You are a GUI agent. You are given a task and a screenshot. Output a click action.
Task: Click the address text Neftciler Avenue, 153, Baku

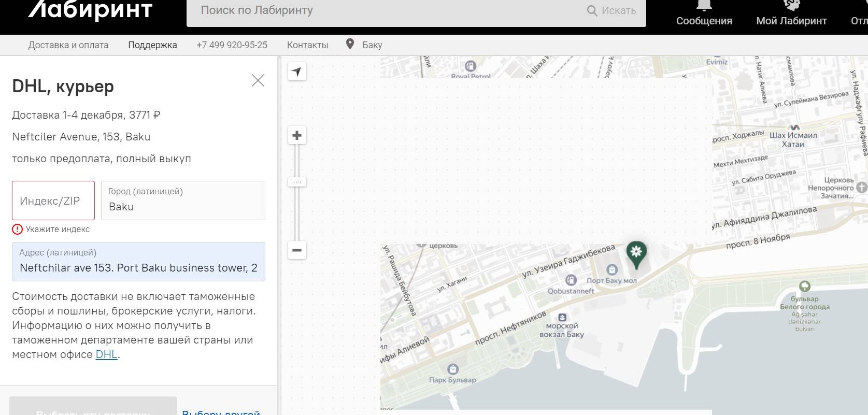(x=81, y=137)
